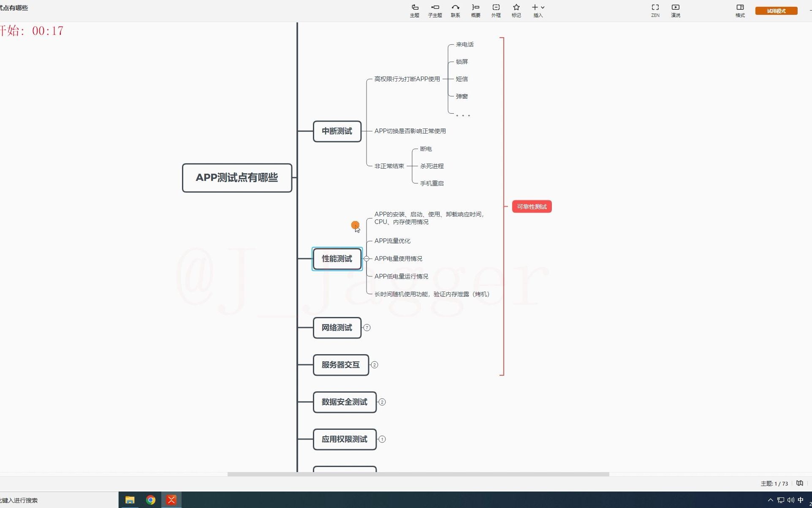Select the 应用权限测试 topic node

point(345,439)
